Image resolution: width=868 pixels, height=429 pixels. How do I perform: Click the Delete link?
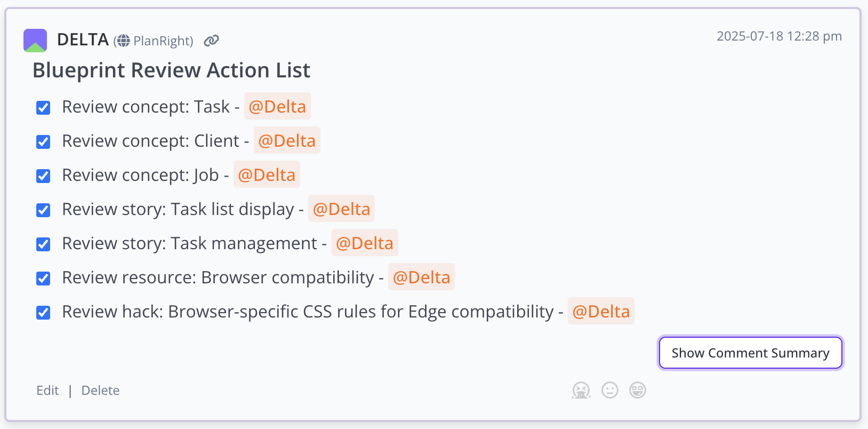point(100,391)
